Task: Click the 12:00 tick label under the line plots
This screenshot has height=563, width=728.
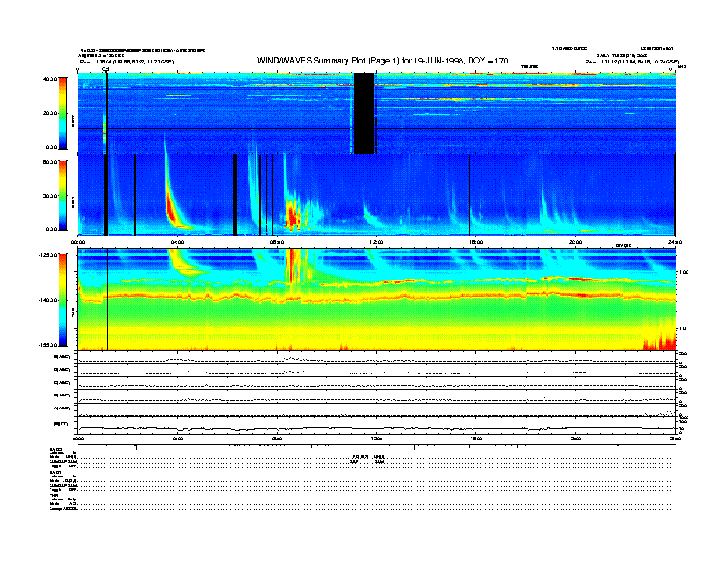Action: click(x=377, y=439)
